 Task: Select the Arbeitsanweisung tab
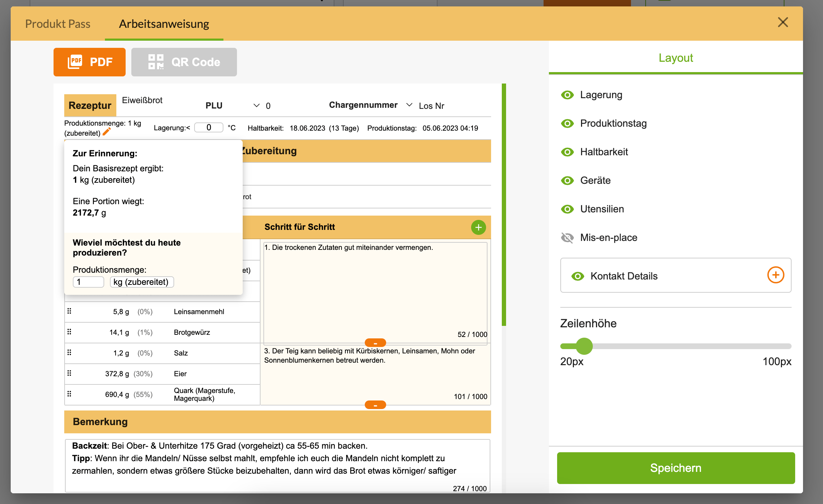(x=164, y=24)
